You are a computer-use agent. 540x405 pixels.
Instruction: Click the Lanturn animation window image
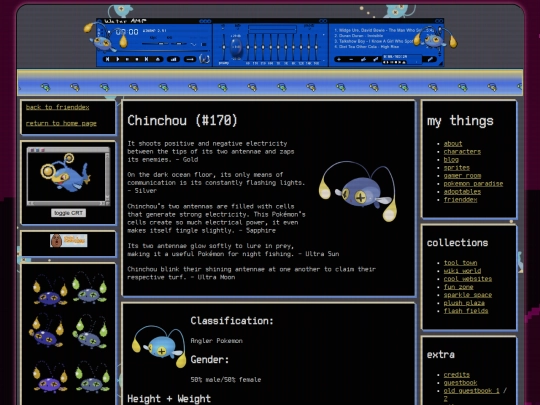coord(69,176)
